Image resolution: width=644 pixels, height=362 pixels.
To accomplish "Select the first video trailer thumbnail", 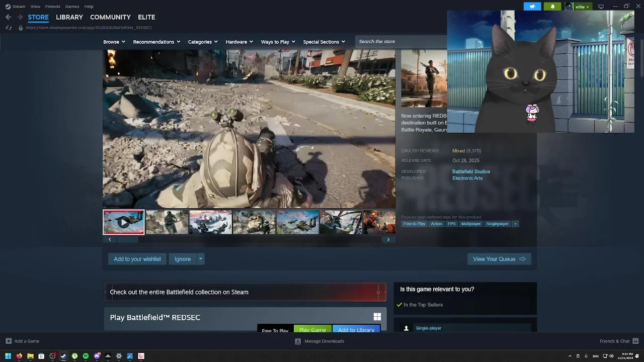I will pos(124,222).
